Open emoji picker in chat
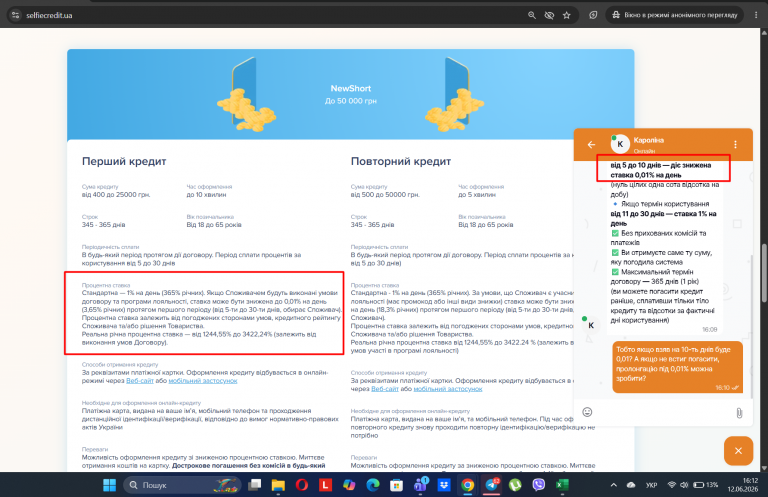The image size is (768, 497). (587, 412)
